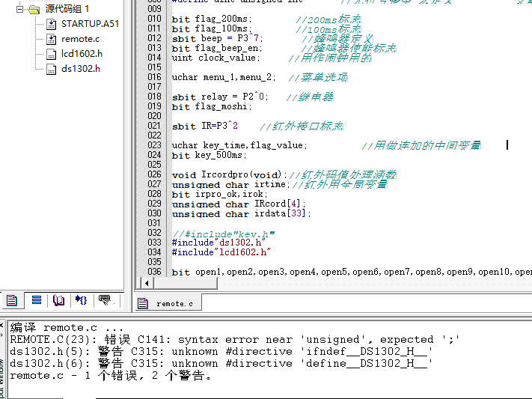Screen dimensions: 532x399
Task: Switch to the Templates tab icon in project panel
Action: point(105,300)
